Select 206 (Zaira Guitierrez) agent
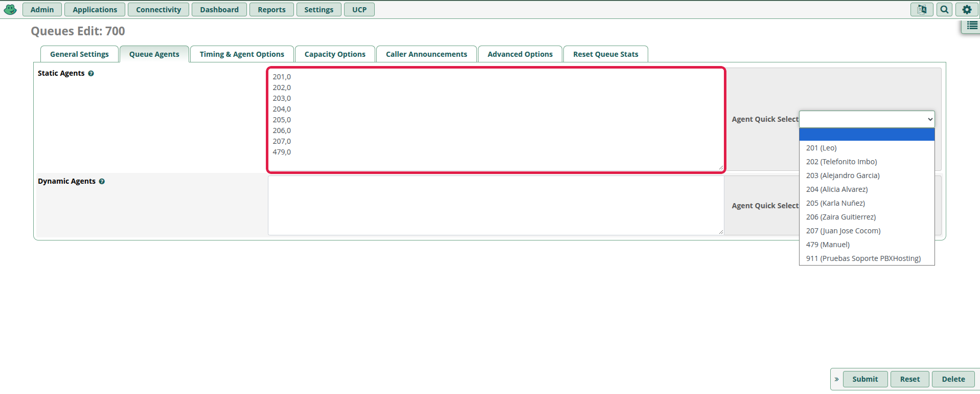 [x=867, y=217]
